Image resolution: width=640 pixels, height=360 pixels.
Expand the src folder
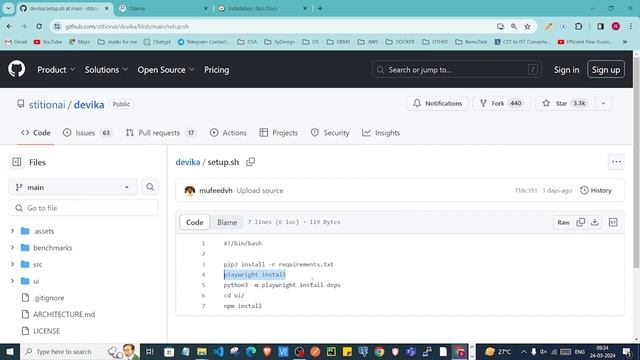[12, 264]
